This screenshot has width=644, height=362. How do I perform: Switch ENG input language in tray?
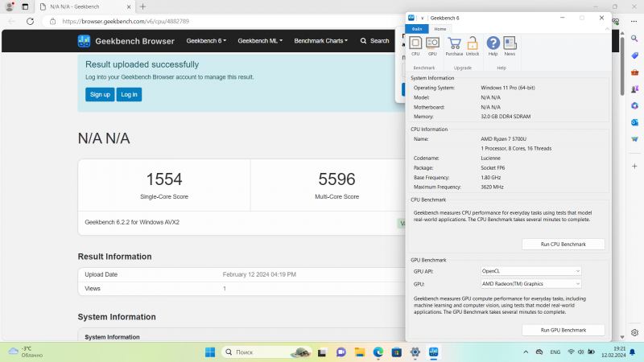tap(555, 352)
